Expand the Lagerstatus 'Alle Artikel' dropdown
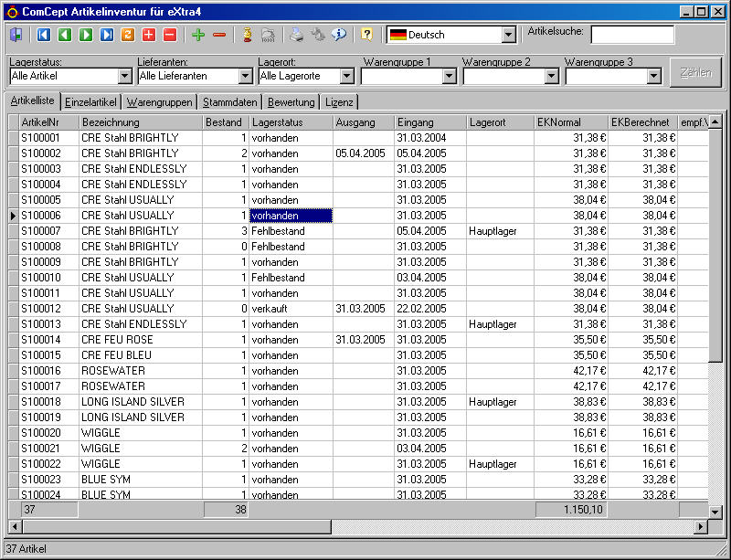 125,76
